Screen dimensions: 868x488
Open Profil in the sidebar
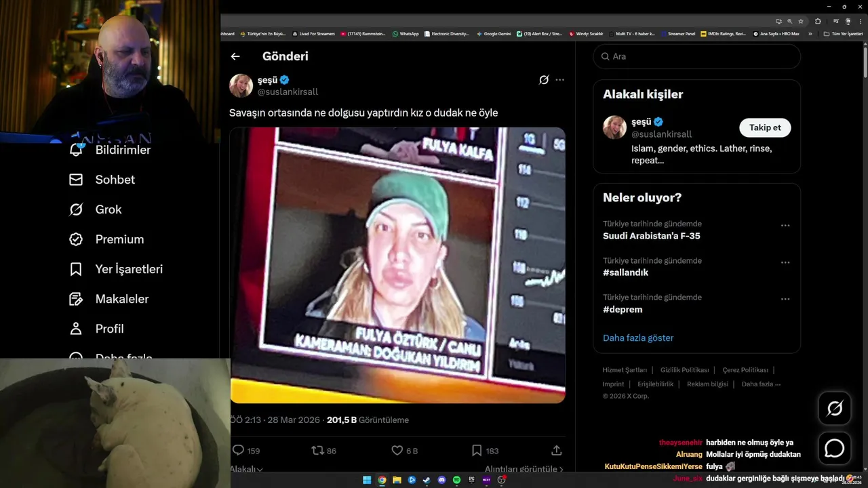point(96,329)
